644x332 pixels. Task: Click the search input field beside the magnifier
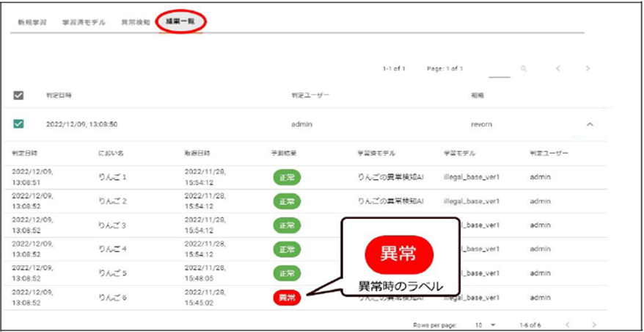[x=500, y=70]
